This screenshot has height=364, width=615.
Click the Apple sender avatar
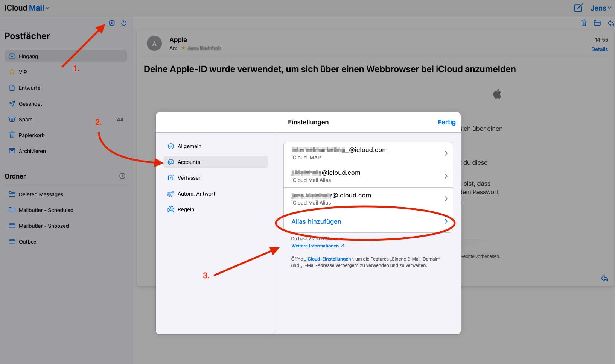coord(154,44)
